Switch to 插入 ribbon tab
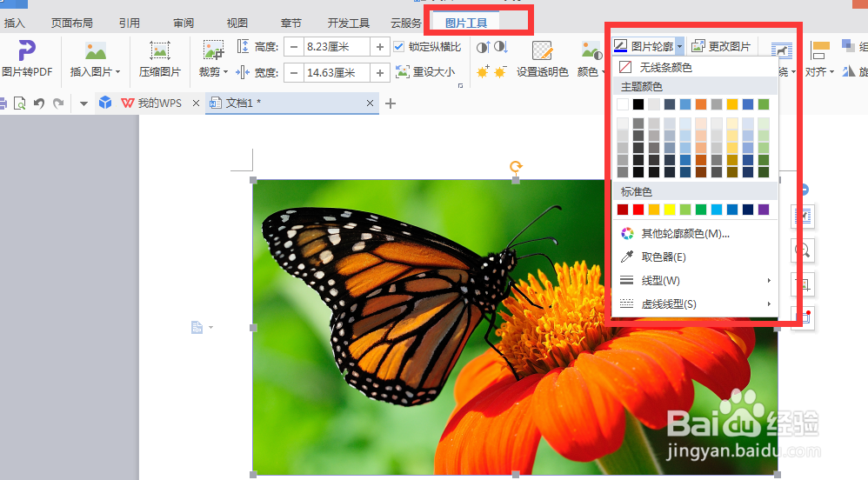Image resolution: width=868 pixels, height=480 pixels. click(14, 23)
